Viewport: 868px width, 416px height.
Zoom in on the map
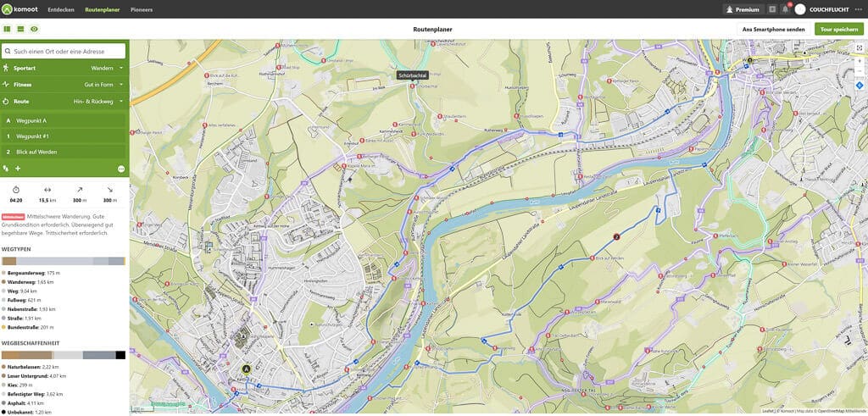[859, 61]
